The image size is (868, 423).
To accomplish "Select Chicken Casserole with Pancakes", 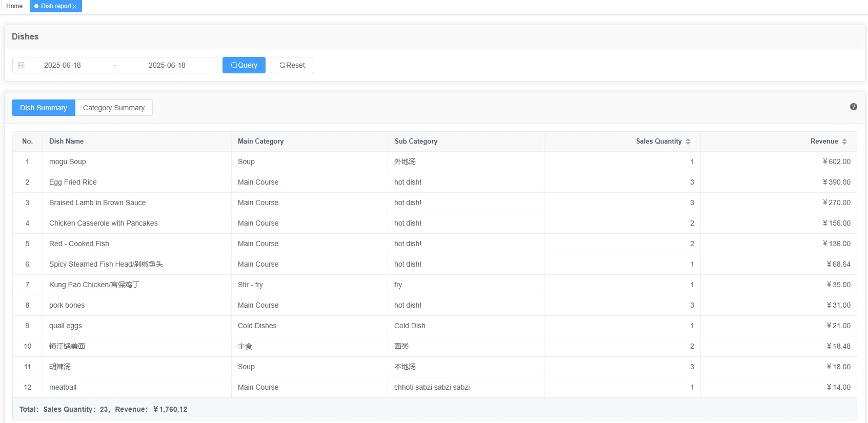I will click(104, 223).
